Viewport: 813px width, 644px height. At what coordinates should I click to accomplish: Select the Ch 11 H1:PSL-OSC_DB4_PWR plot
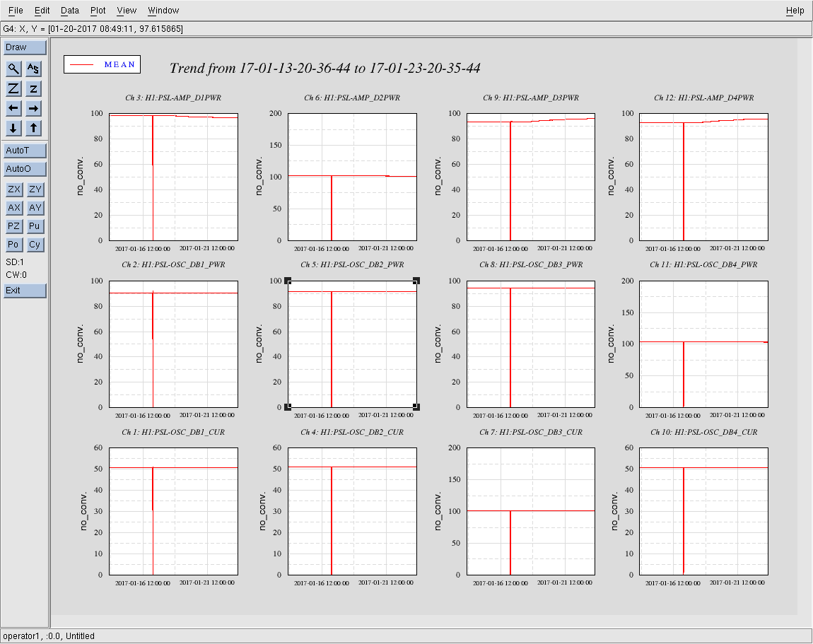click(703, 344)
